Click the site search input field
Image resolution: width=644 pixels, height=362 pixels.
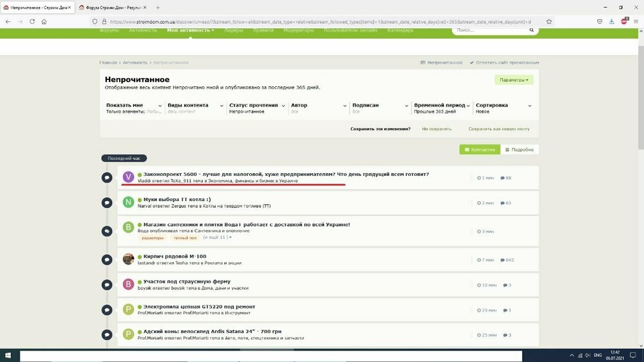pos(491,30)
